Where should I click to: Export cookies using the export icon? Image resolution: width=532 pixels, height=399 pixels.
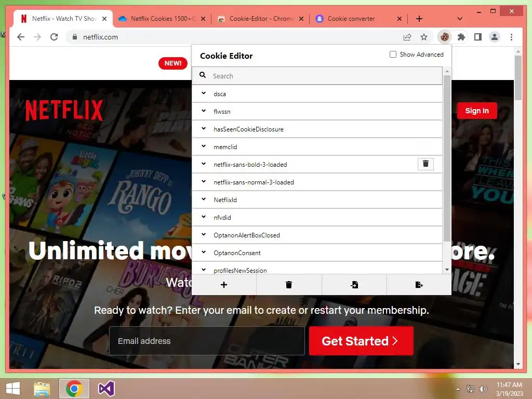[419, 285]
